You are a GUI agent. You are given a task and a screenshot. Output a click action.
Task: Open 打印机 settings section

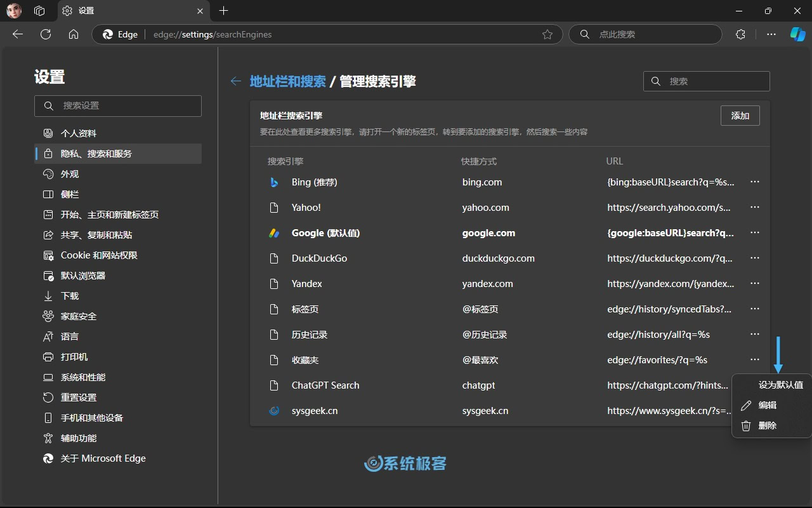(118, 357)
